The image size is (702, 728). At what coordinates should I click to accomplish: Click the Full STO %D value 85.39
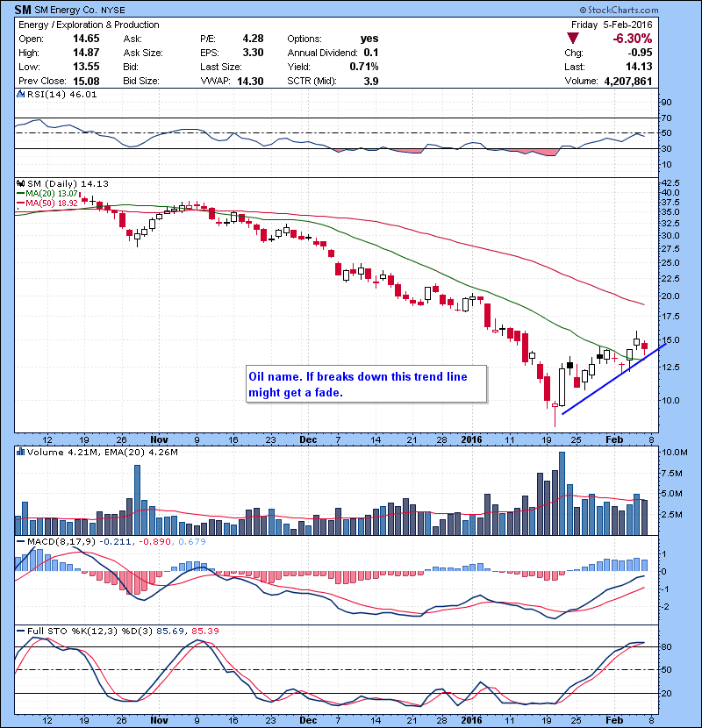click(x=204, y=631)
